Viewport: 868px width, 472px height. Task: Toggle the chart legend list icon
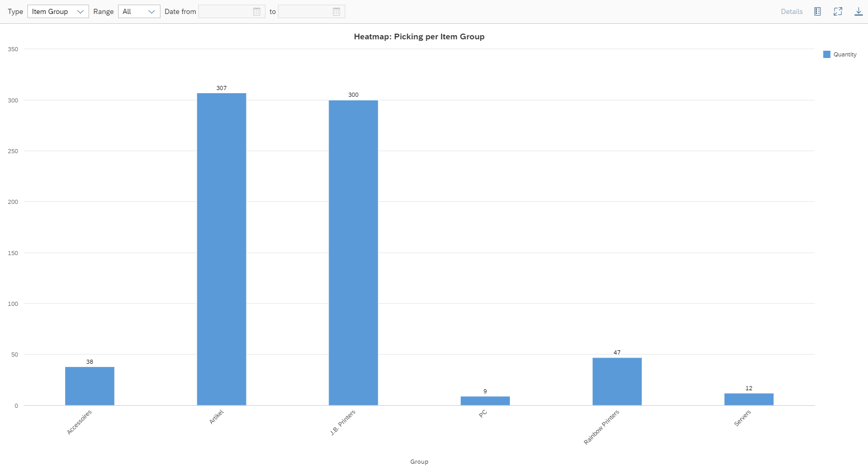click(x=817, y=11)
